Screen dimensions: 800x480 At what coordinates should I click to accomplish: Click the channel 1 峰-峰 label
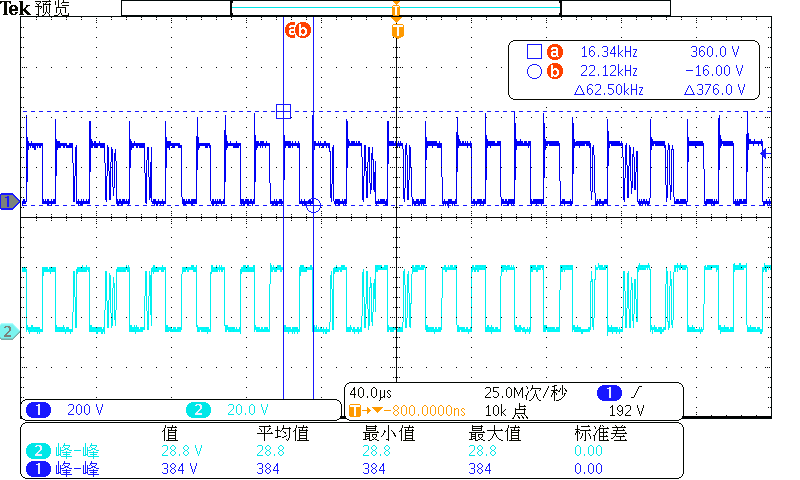tap(77, 469)
